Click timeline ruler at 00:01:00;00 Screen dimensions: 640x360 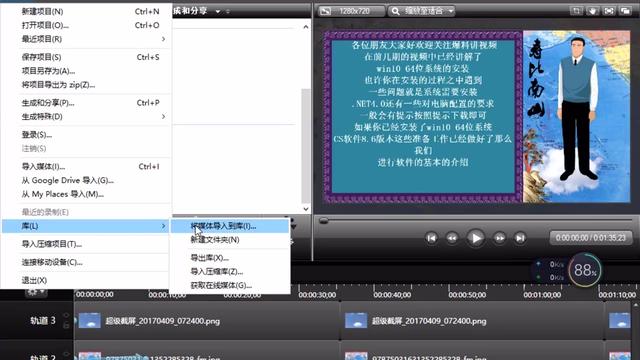(542, 295)
